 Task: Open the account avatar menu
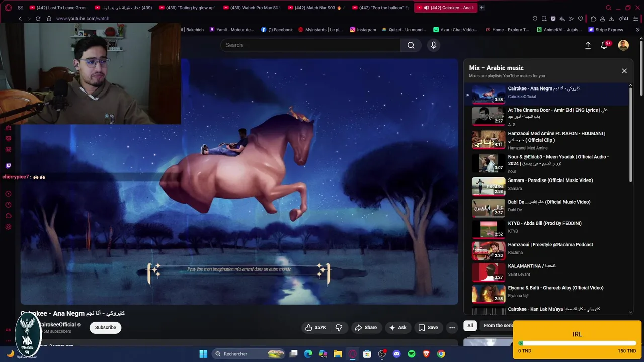pos(623,45)
